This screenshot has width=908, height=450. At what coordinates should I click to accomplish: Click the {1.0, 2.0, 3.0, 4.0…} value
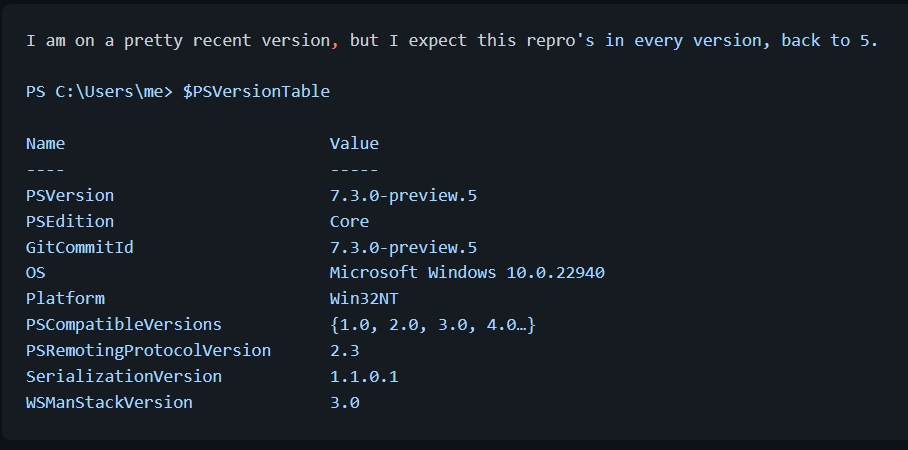[433, 324]
